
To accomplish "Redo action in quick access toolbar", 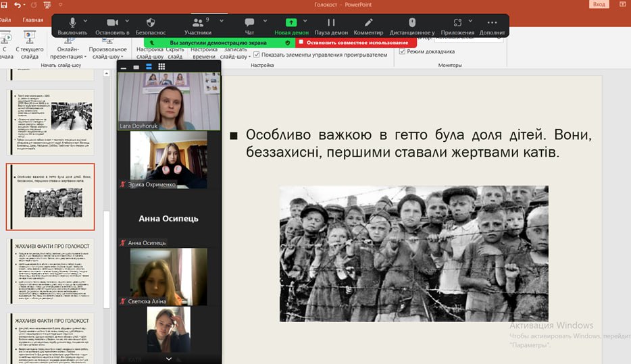I will click(x=34, y=5).
